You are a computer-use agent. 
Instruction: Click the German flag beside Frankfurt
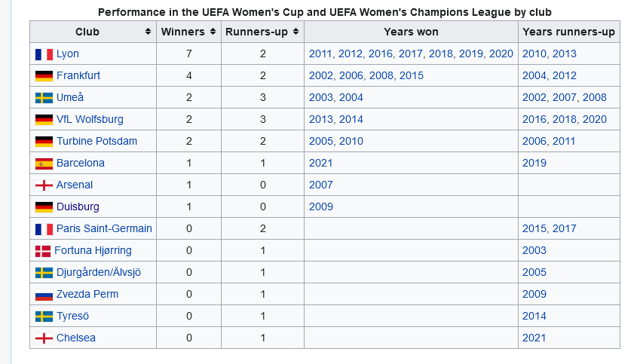(x=44, y=76)
